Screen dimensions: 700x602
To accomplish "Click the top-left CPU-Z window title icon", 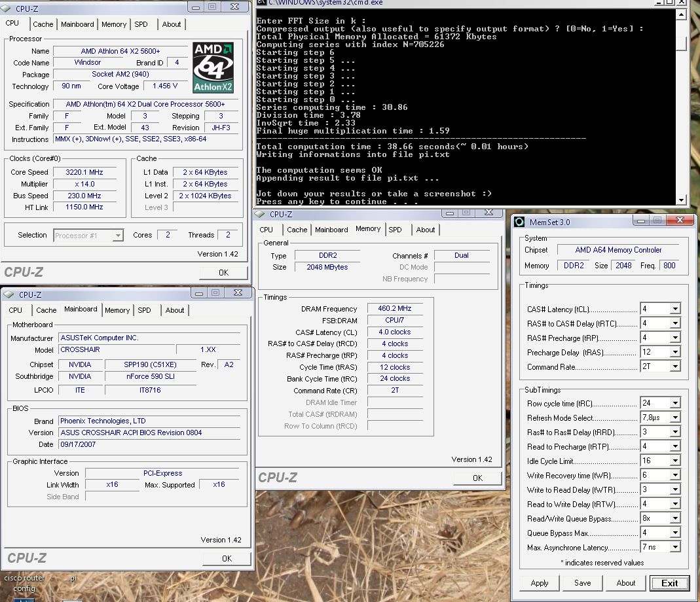I will 7,9.
